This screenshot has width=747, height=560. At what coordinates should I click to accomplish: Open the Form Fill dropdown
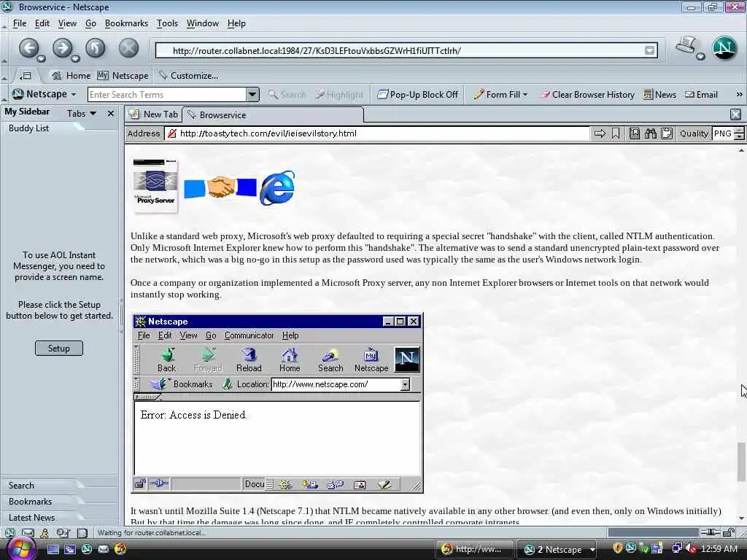[500, 94]
